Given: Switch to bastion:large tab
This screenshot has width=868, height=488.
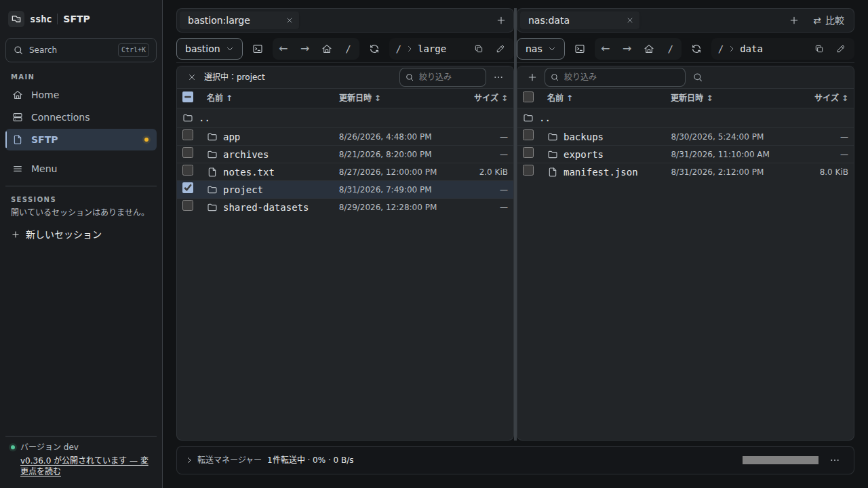Looking at the screenshot, I should point(239,20).
